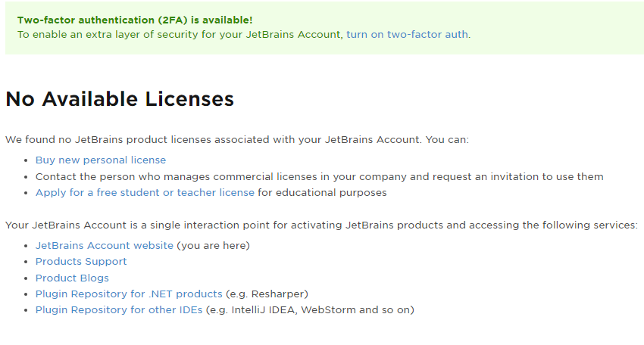
Task: Follow the Buy new personal license link
Action: coord(101,160)
